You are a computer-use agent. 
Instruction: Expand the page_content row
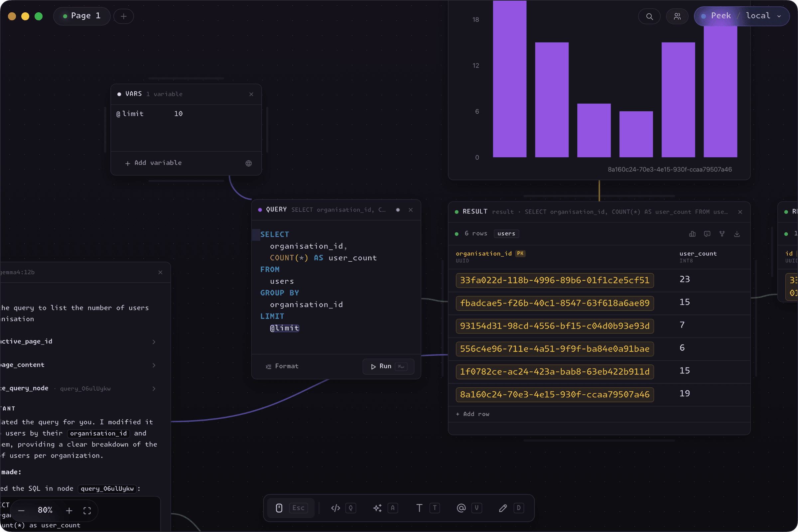(79, 365)
